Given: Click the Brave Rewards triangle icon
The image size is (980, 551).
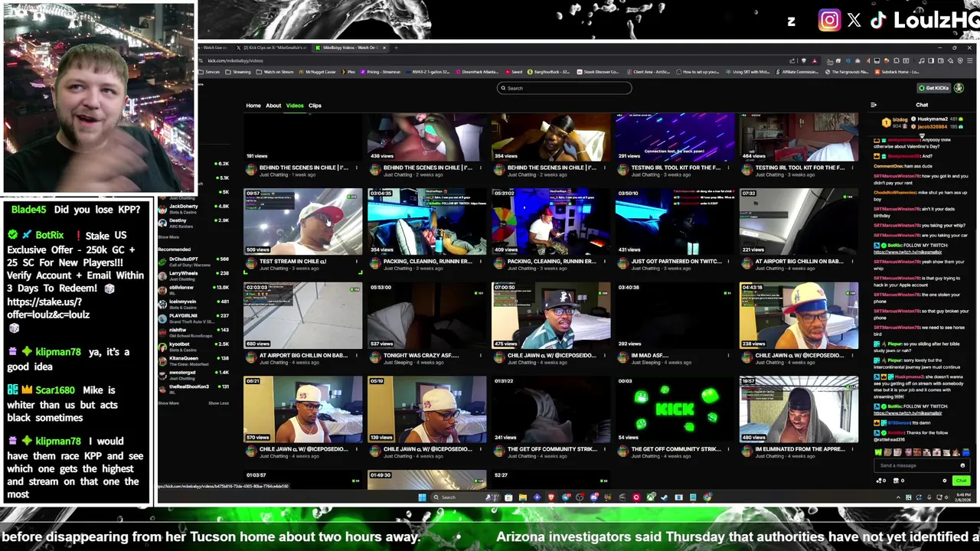Looking at the screenshot, I should pos(815,60).
